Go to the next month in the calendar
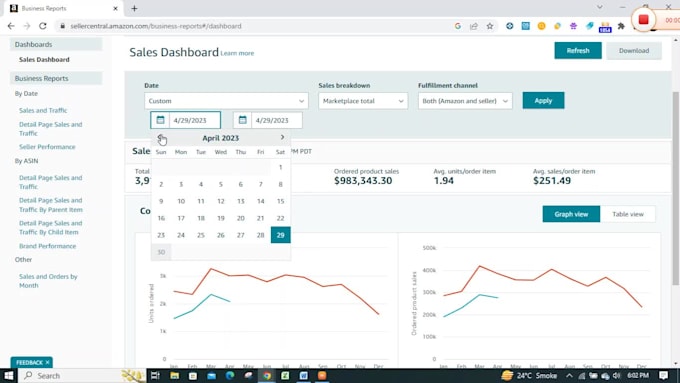Screen dimensions: 680x383 (282, 137)
